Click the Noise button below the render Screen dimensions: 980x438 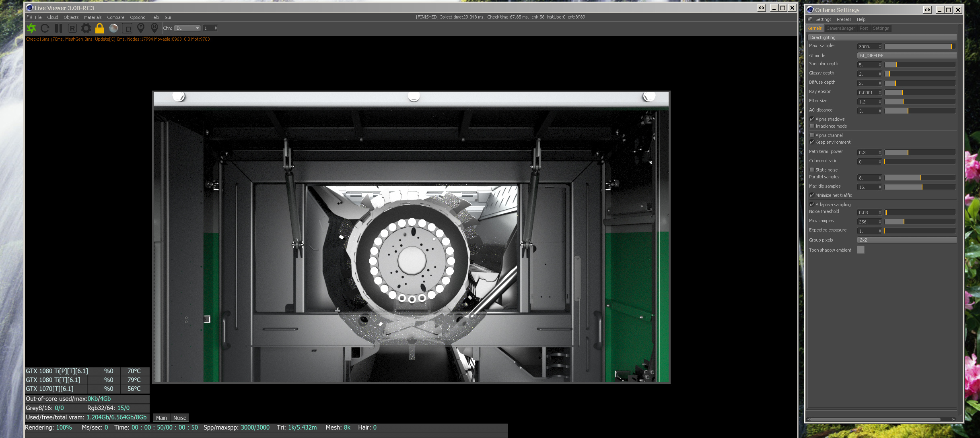pyautogui.click(x=180, y=418)
